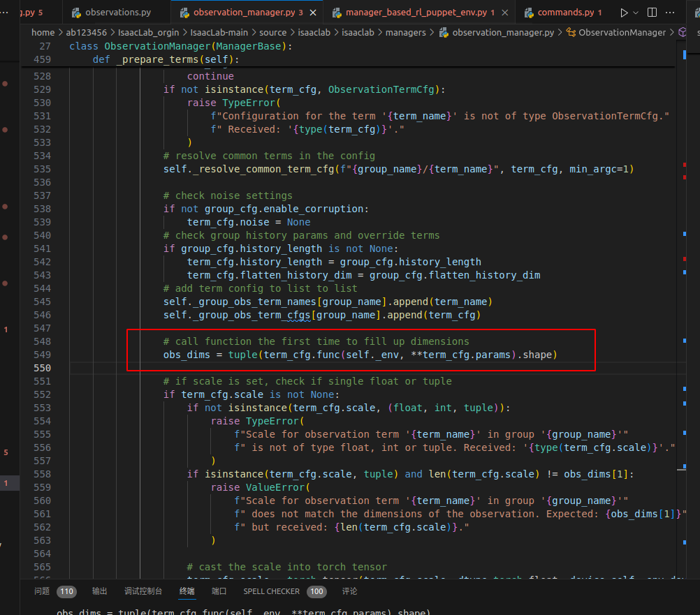Open the SPELL CHECKER panel tab
This screenshot has width=700, height=615.
(x=272, y=591)
